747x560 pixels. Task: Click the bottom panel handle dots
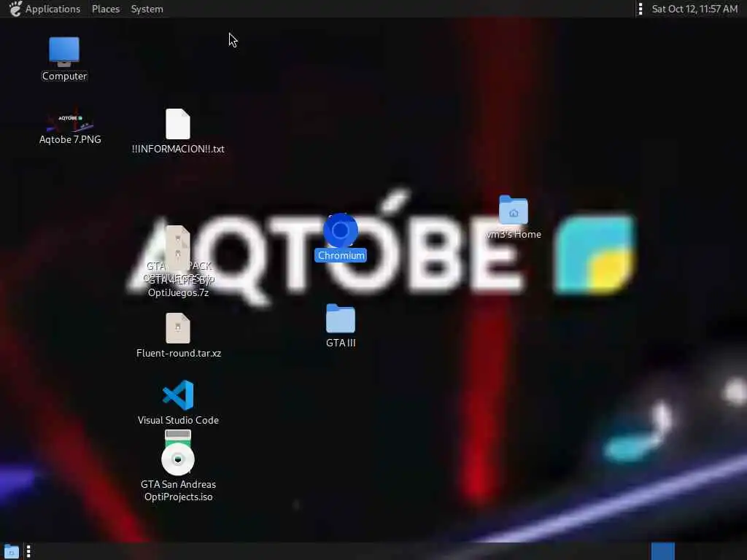point(28,551)
